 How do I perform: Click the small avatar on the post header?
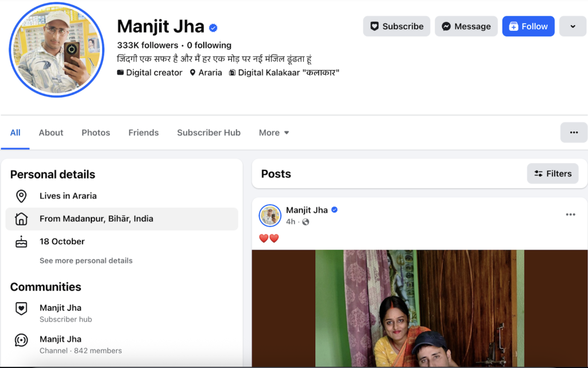(x=270, y=215)
